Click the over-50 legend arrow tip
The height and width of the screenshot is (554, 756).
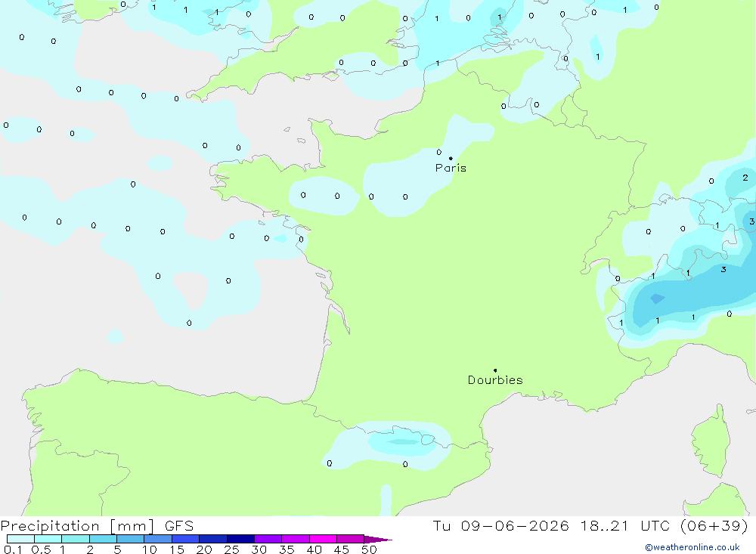coord(379,540)
